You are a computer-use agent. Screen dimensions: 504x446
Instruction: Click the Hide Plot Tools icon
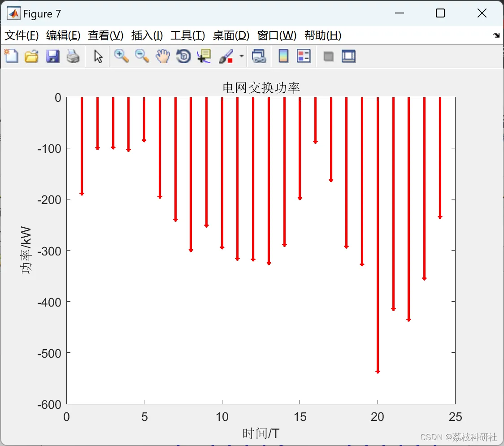tap(328, 56)
